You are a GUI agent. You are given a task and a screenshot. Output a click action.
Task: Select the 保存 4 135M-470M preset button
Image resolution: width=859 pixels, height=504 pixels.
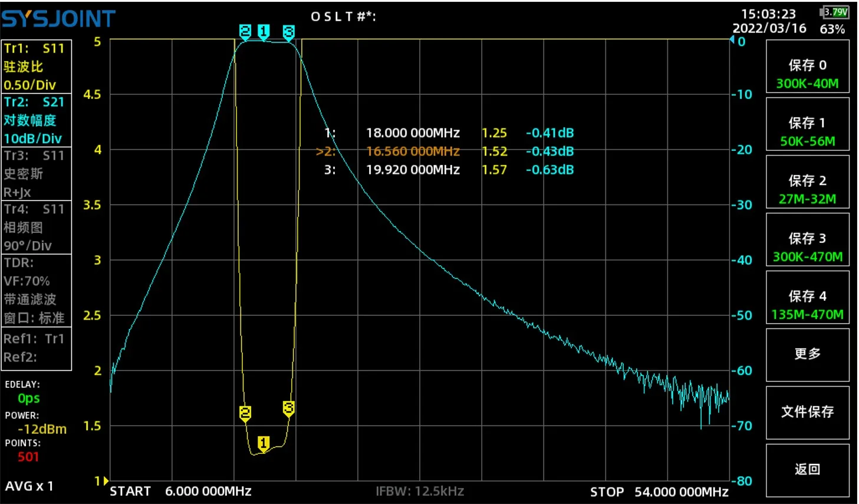(807, 297)
